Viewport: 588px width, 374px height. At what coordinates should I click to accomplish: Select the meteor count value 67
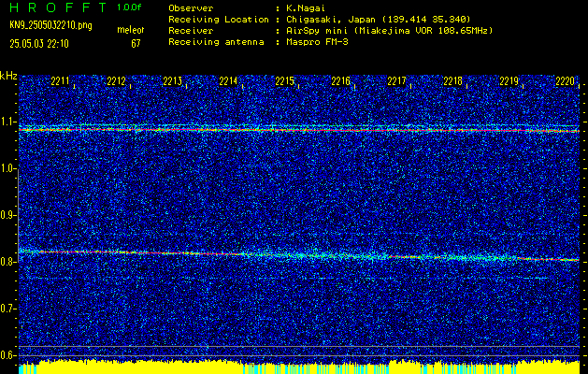click(x=136, y=44)
